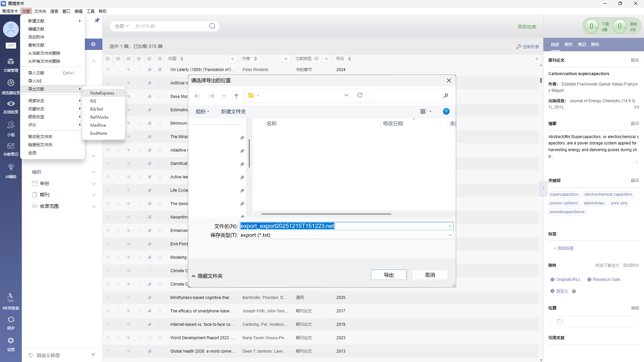644x362 pixels.
Task: Go up one folder level in dialog
Action: [x=236, y=96]
